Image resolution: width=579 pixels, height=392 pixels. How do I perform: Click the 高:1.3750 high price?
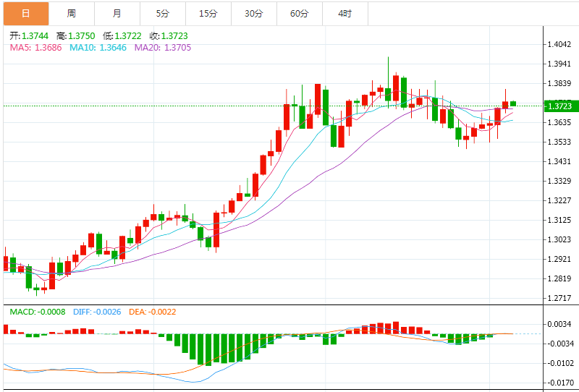(x=76, y=36)
